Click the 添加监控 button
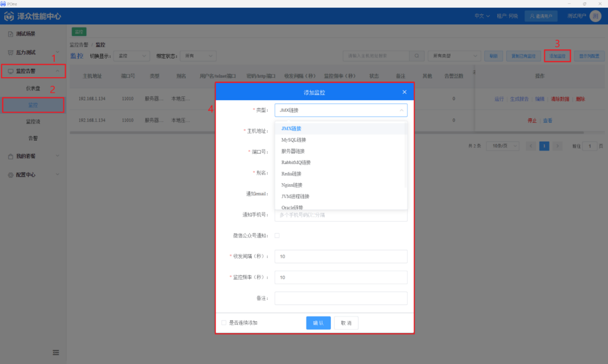 coord(557,56)
